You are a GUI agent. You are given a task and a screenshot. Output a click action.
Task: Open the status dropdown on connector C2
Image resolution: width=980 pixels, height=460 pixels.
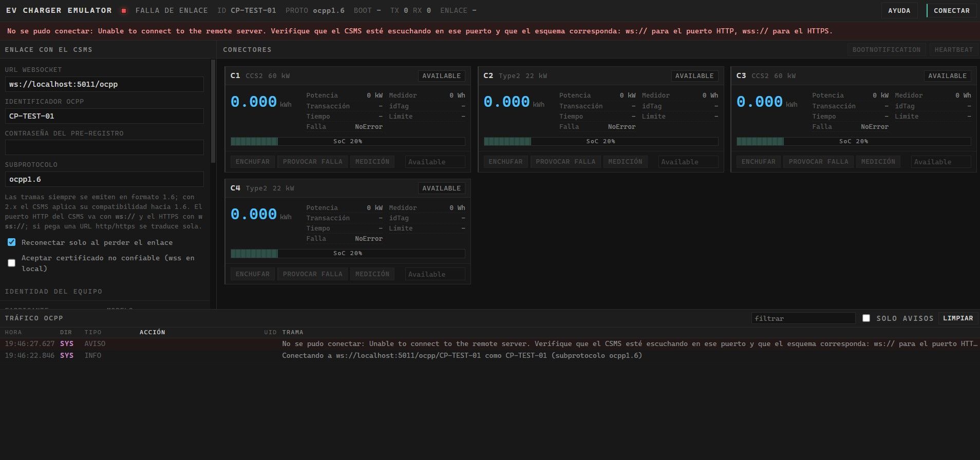click(x=688, y=162)
